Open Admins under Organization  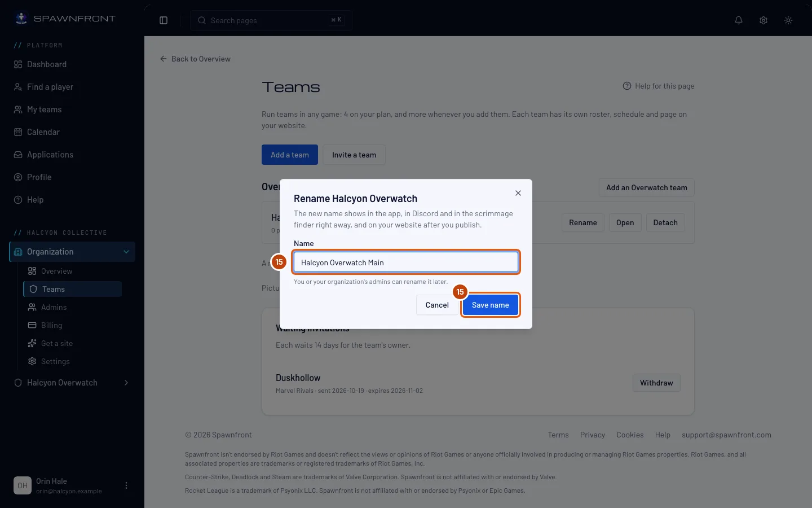pos(72,307)
